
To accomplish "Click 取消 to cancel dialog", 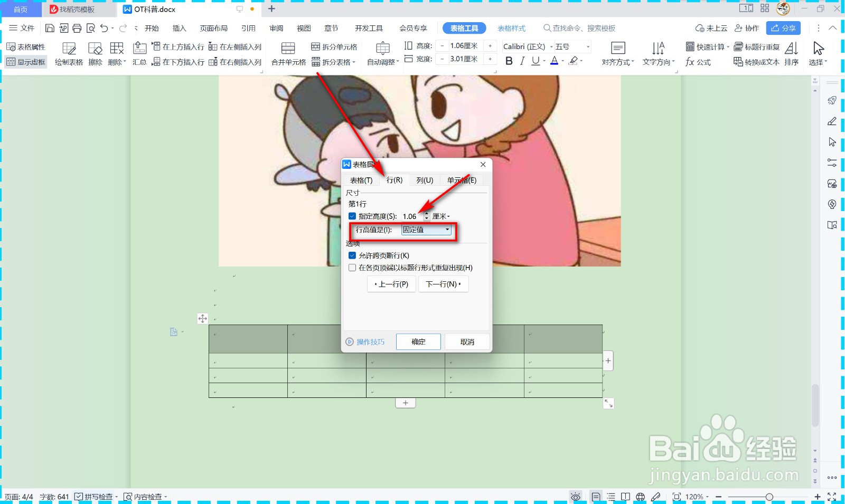I will 467,341.
